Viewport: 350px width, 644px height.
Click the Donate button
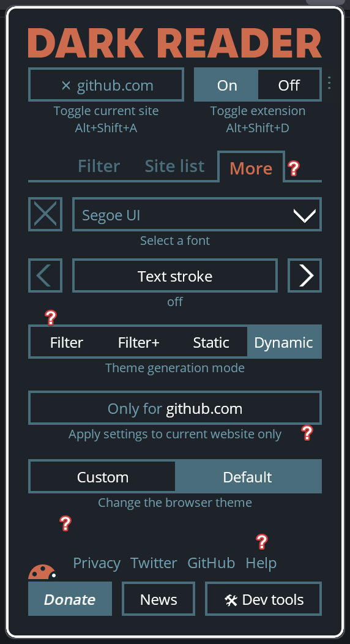click(70, 599)
